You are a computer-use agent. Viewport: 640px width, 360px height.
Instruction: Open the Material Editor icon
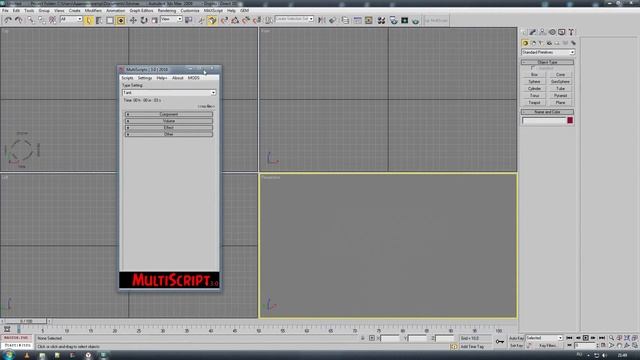381,20
